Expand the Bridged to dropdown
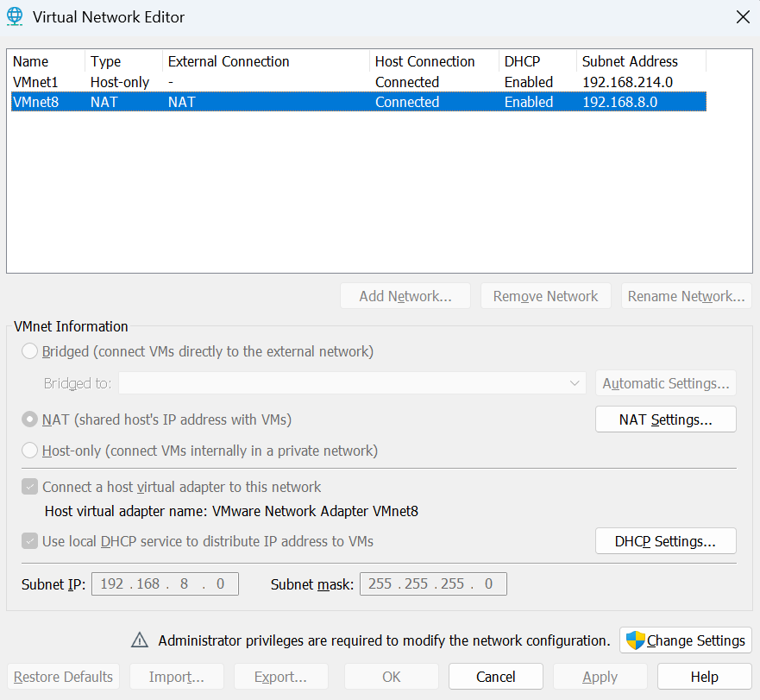 tap(575, 383)
